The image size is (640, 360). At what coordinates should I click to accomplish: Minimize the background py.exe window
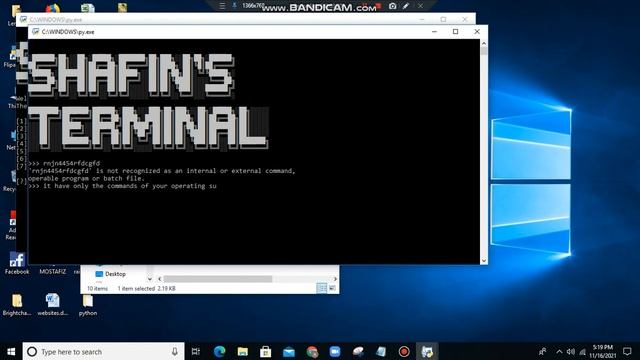422,19
